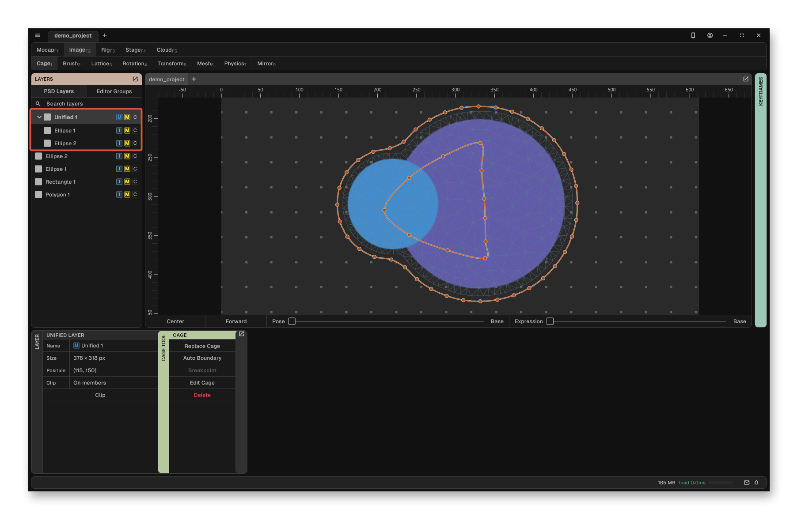This screenshot has width=801, height=532.
Task: Toggle visibility of nested Ellipse 2
Action: pyautogui.click(x=47, y=143)
